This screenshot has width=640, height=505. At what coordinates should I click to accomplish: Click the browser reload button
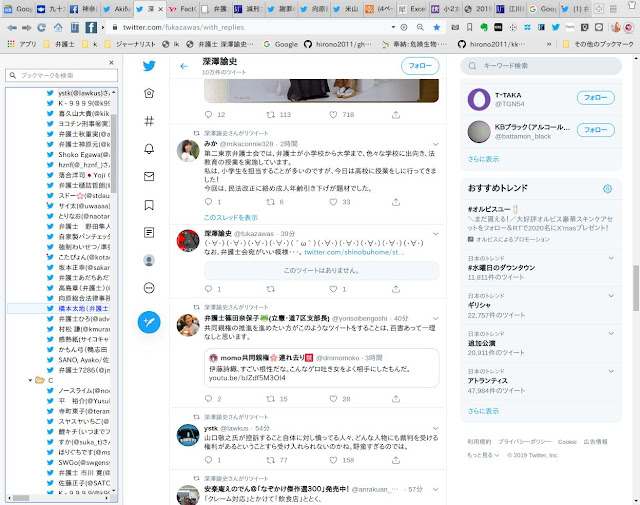tap(41, 27)
